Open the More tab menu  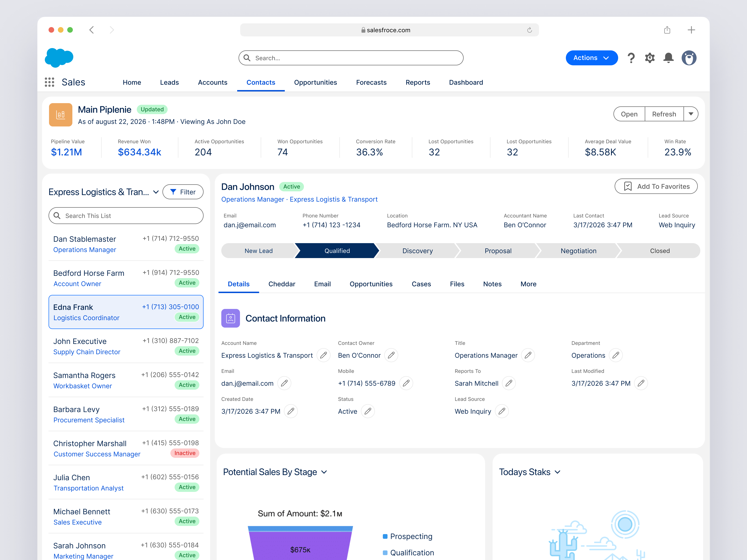[x=528, y=284]
